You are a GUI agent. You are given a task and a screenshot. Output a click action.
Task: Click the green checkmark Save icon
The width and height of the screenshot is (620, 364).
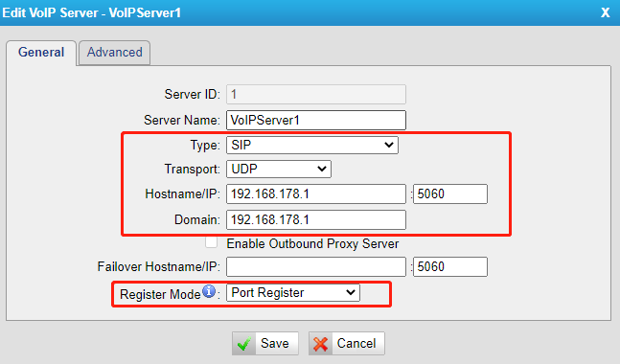244,344
